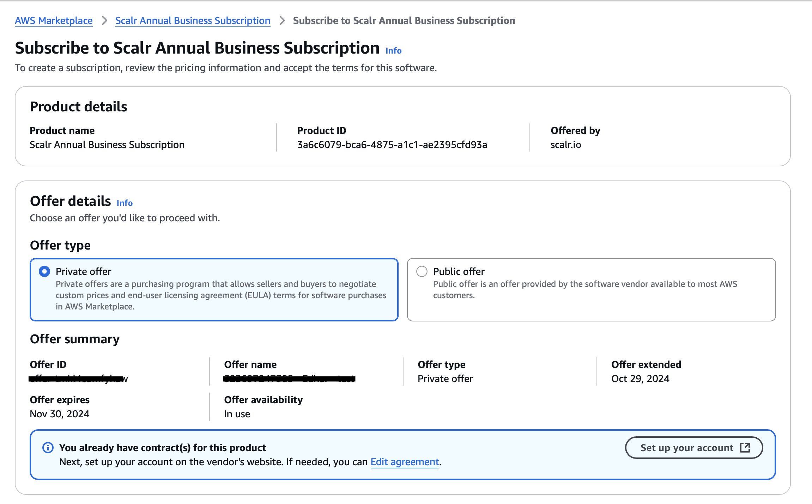Open the AWS Marketplace breadcrumb link
812x504 pixels.
point(54,20)
